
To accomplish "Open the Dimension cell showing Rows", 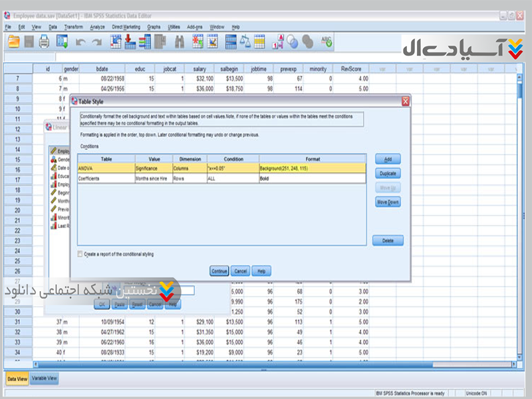I will [190, 178].
